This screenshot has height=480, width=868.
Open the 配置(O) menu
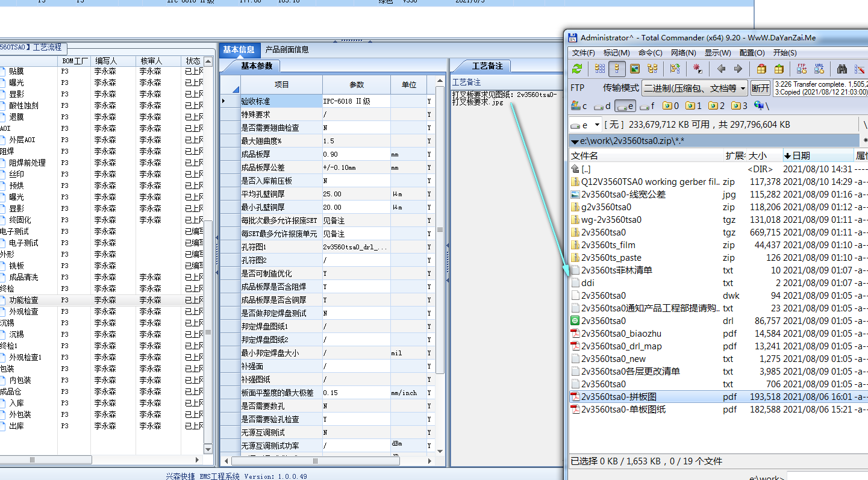pos(752,53)
